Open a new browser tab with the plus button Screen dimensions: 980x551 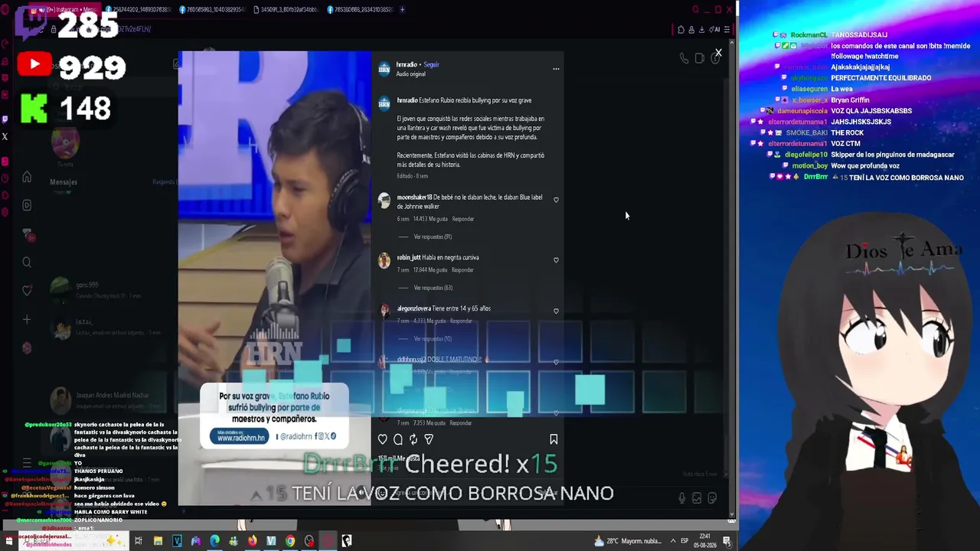tap(402, 10)
